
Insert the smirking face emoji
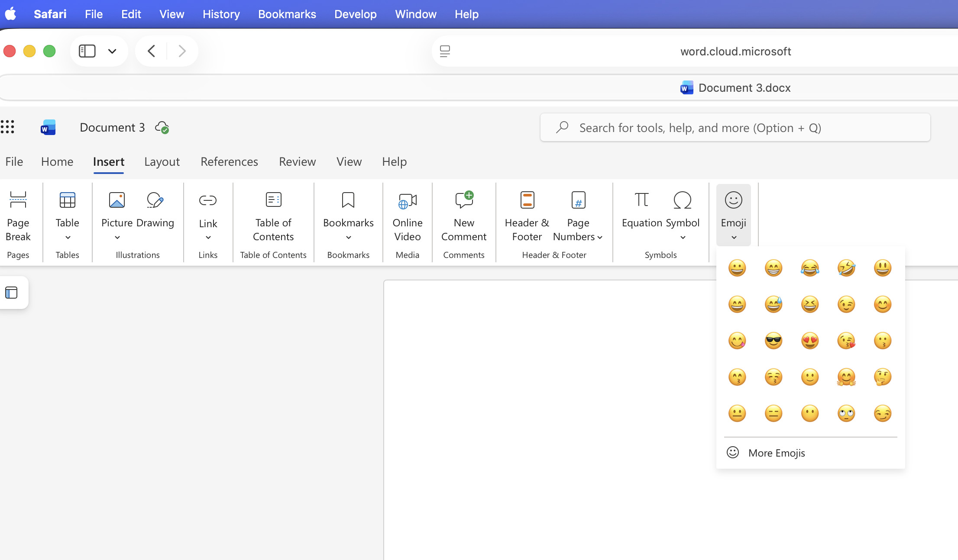coord(883,413)
